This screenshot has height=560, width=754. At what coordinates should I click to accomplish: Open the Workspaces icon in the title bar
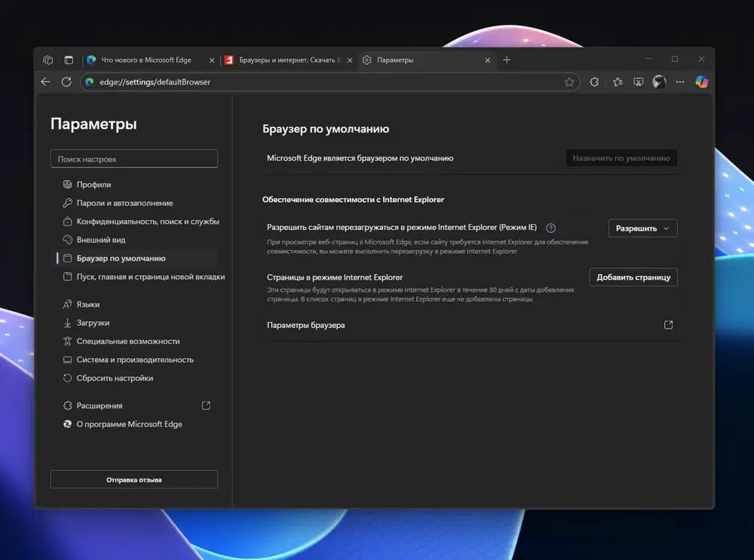(x=48, y=60)
